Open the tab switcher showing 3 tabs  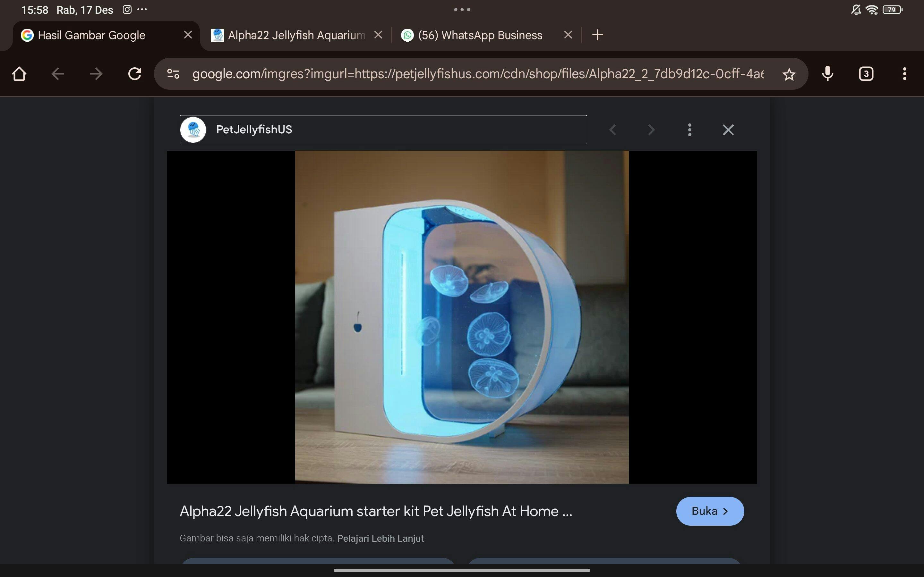(x=866, y=74)
